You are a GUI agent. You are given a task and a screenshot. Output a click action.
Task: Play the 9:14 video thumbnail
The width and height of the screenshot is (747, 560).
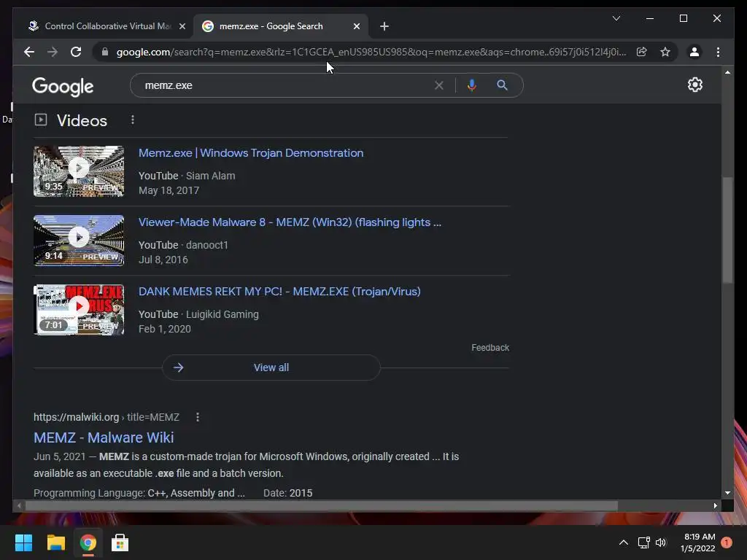[79, 241]
